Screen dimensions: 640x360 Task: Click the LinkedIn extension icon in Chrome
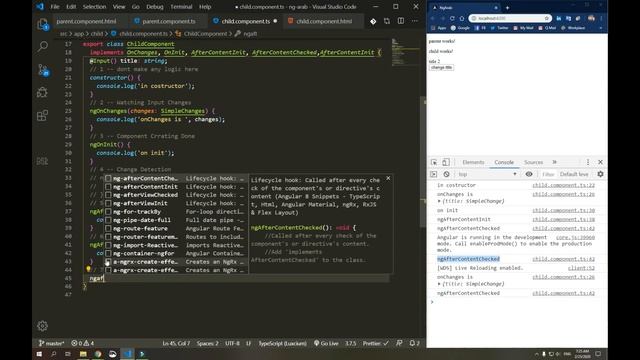coord(558,18)
